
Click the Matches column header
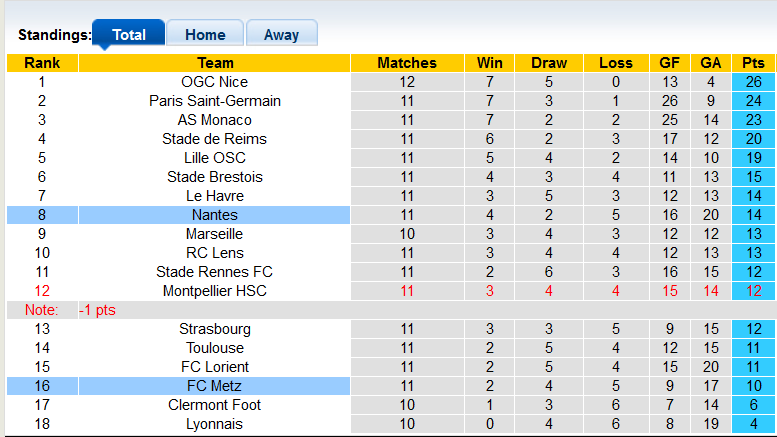tap(407, 63)
